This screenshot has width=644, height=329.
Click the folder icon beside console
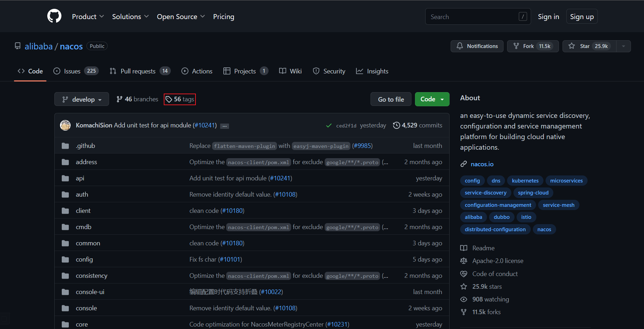[65, 308]
